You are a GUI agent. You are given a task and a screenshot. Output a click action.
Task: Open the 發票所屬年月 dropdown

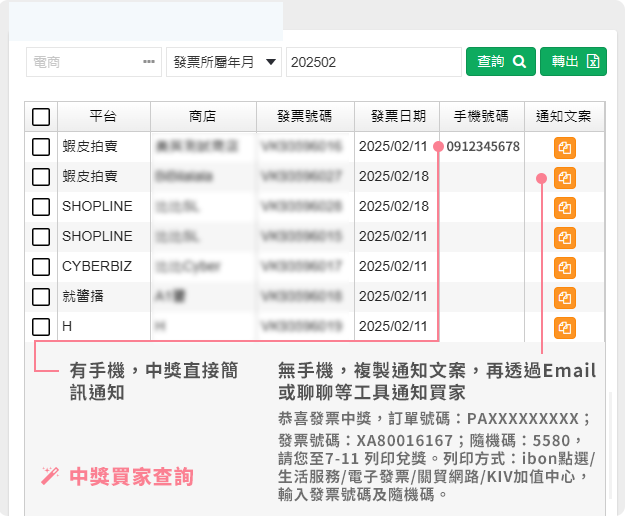click(x=223, y=62)
